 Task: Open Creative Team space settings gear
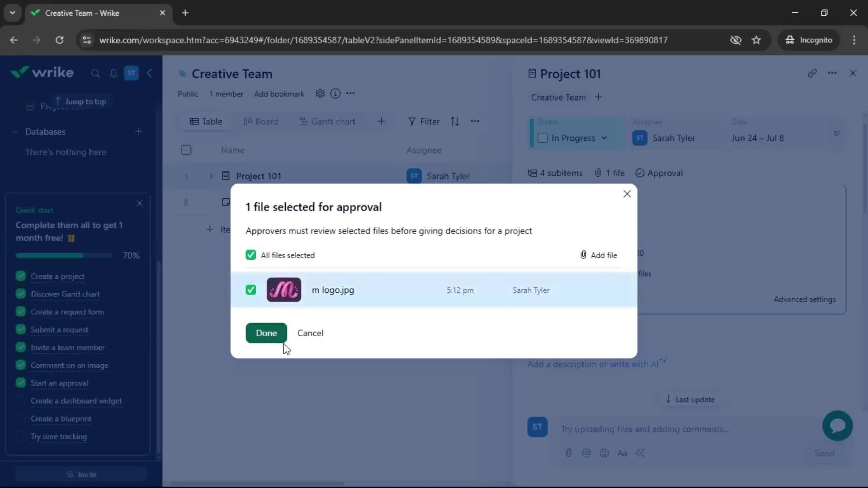coord(320,94)
